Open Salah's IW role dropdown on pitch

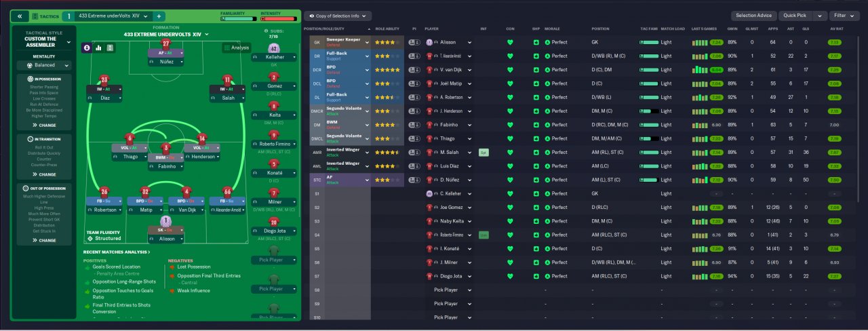click(227, 89)
